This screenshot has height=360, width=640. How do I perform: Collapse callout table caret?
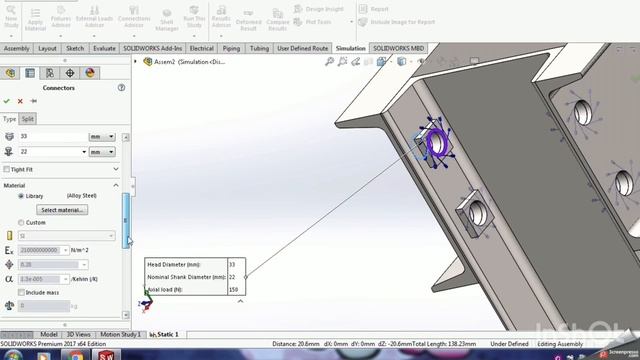click(x=240, y=301)
